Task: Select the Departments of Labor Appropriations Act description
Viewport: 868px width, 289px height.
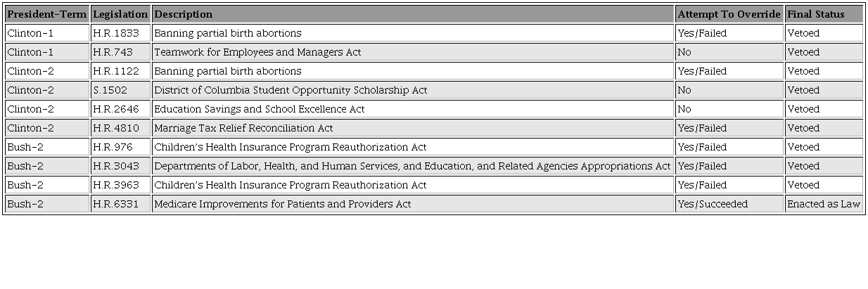Action: tap(412, 166)
